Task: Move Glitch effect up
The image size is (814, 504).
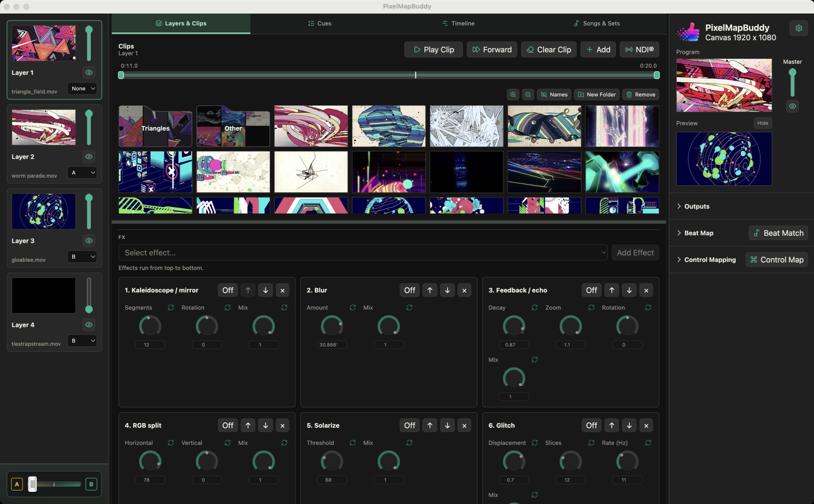Action: [612, 425]
